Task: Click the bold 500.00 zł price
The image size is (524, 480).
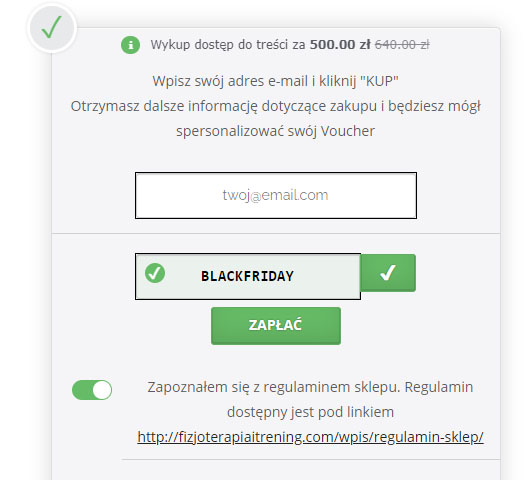Action: tap(340, 44)
